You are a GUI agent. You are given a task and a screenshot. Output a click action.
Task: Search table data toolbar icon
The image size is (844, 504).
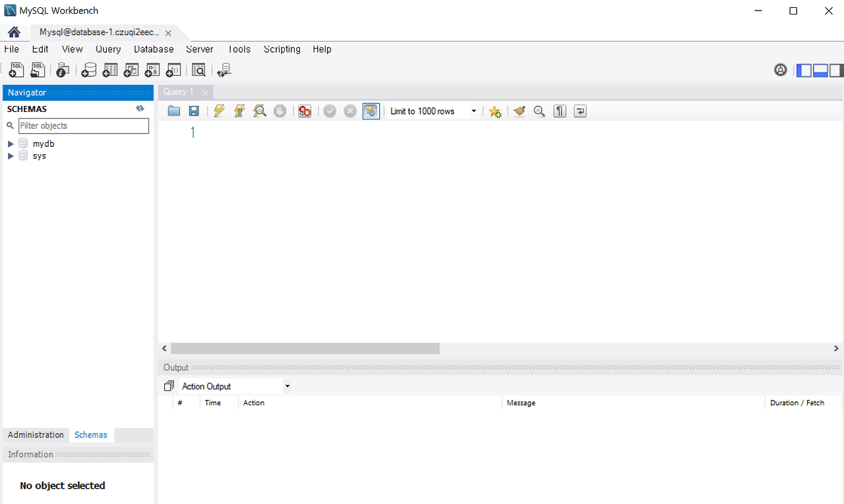[198, 70]
